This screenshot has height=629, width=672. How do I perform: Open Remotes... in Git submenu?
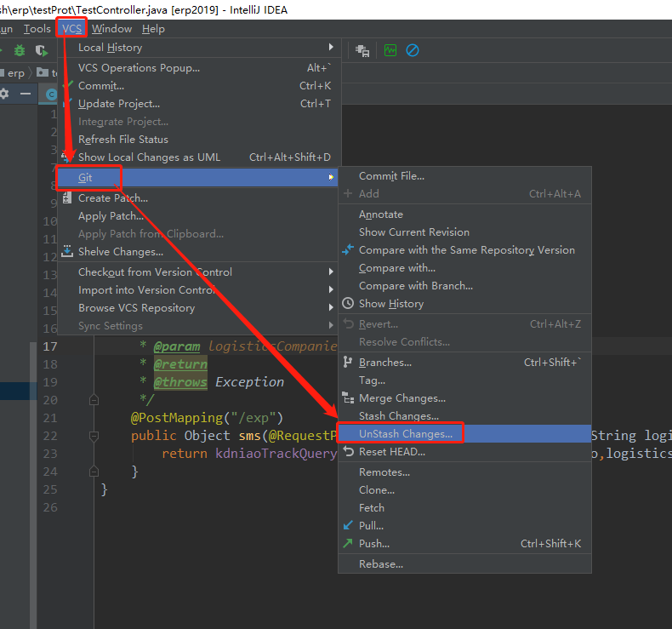(x=465, y=472)
